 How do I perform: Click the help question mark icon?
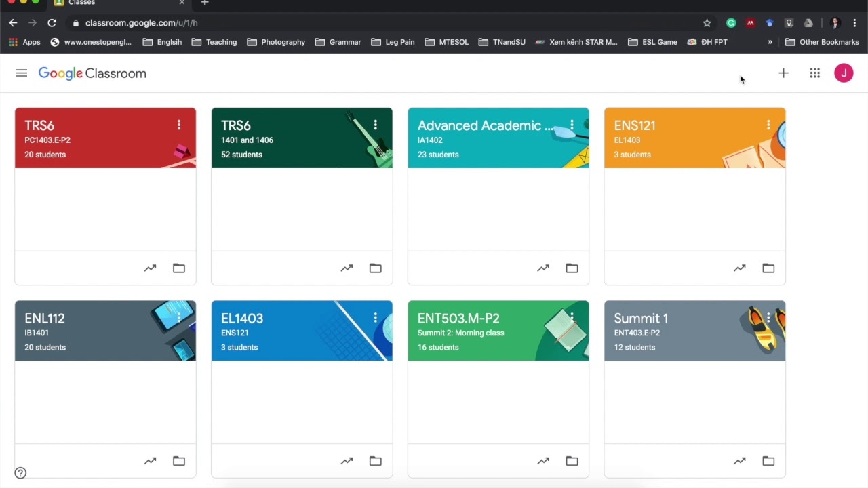coord(20,473)
